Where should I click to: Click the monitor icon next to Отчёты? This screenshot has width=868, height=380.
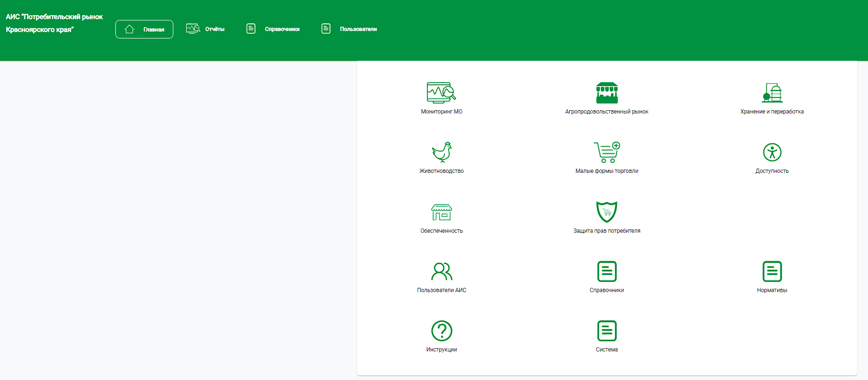[x=193, y=28]
